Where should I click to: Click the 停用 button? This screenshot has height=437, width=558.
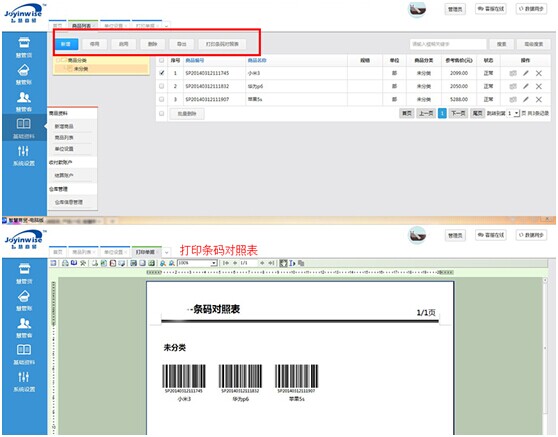pos(94,44)
